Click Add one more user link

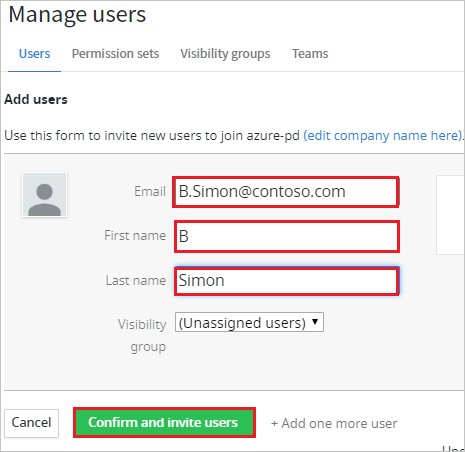point(334,423)
